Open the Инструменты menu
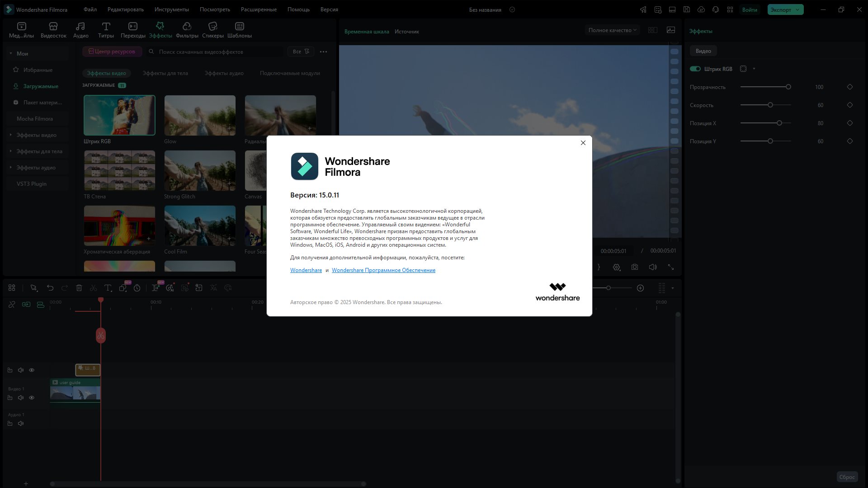Image resolution: width=868 pixels, height=488 pixels. [x=171, y=9]
